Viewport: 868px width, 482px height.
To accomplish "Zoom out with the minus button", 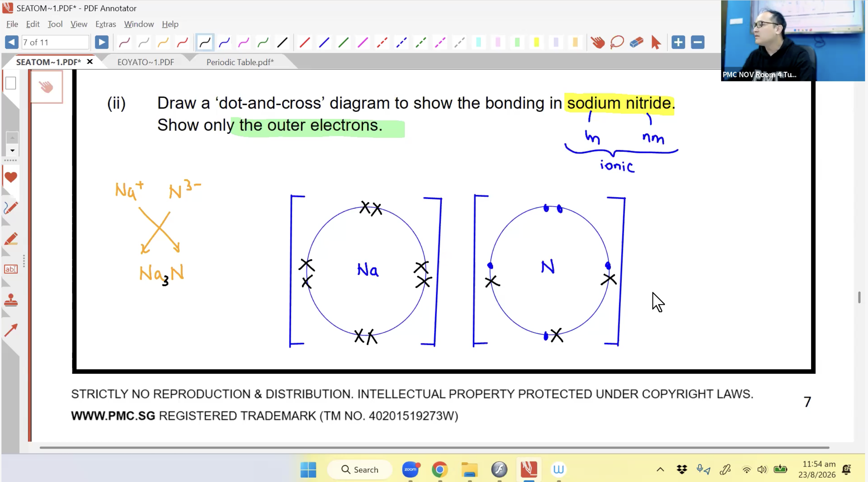I will pos(698,42).
